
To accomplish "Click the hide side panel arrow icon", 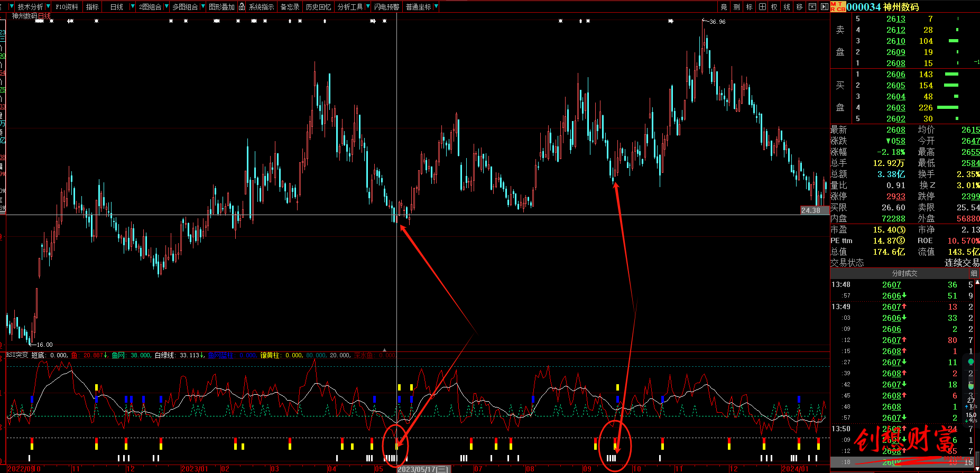I will [825, 7].
